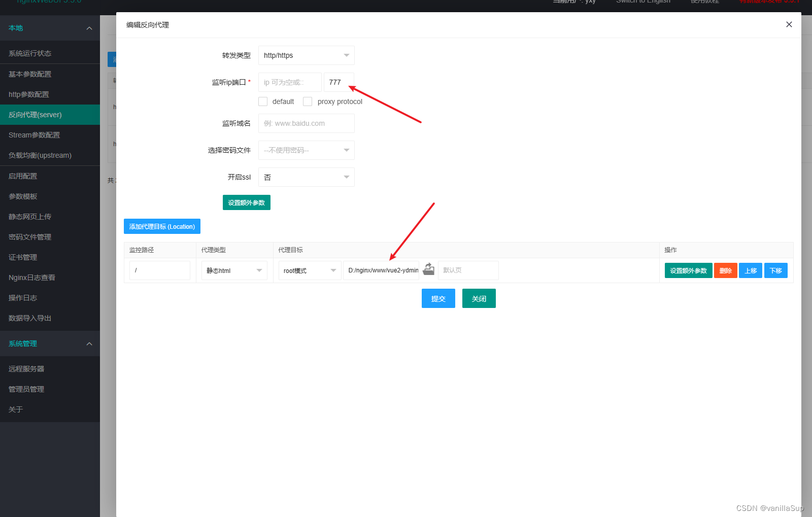This screenshot has height=517, width=812.
Task: Open the 开启ssl dropdown
Action: [306, 177]
